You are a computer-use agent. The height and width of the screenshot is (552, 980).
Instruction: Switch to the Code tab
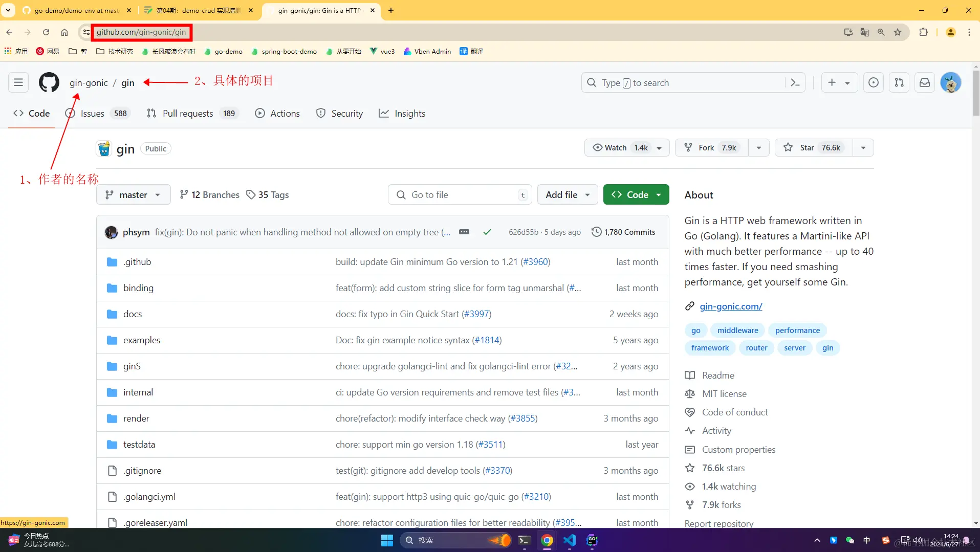point(32,114)
